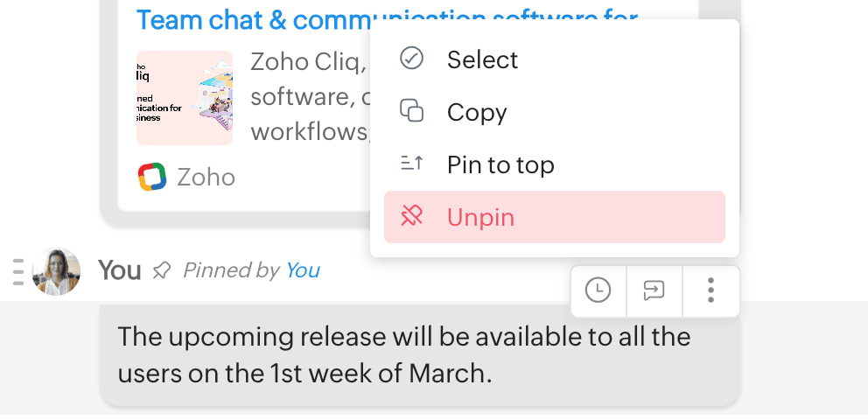The image size is (868, 420).
Task: Open the Zoho Cliq preview thumbnail image
Action: 185,97
